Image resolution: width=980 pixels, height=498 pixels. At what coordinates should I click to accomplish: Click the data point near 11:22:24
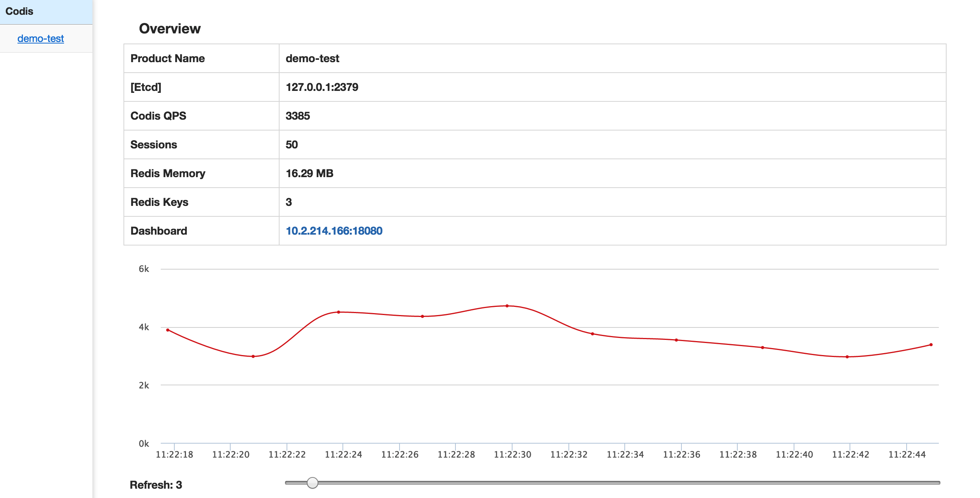[x=339, y=312]
